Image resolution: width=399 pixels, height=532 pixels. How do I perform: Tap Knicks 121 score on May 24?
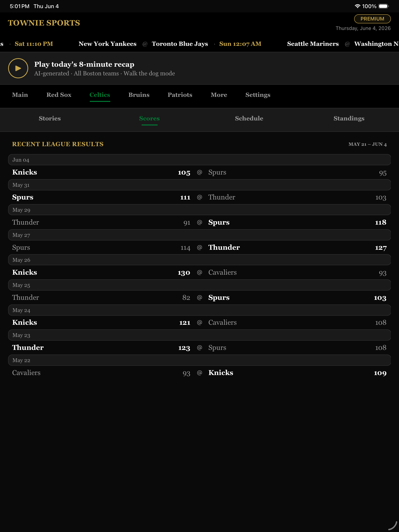185,322
